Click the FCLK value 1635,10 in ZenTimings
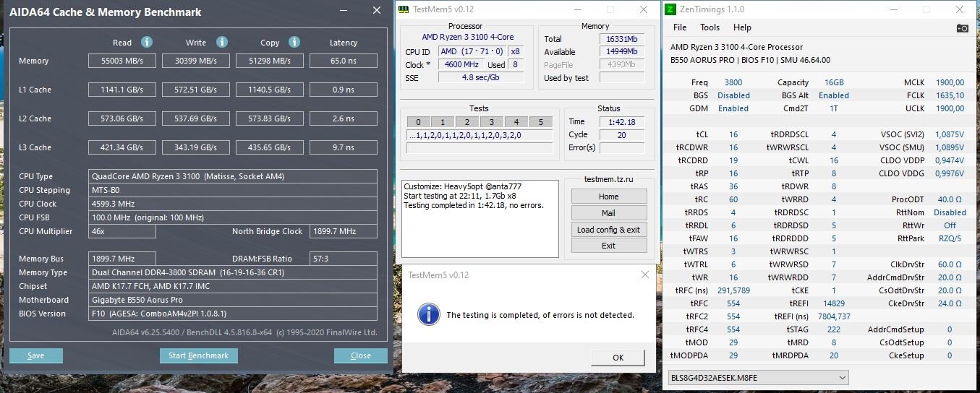This screenshot has height=393, width=980. 950,95
